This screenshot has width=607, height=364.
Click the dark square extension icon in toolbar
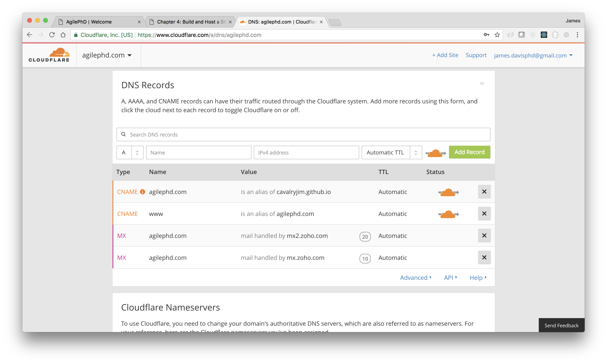point(521,35)
